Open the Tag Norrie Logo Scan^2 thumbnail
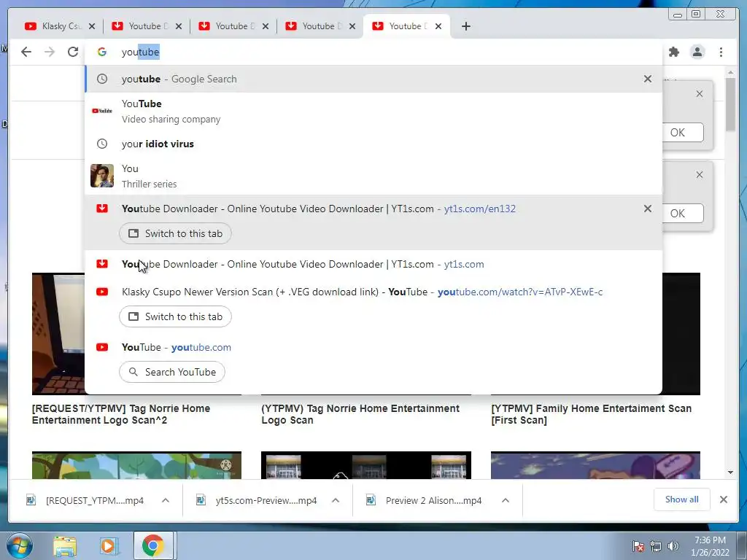The height and width of the screenshot is (560, 747). click(x=58, y=334)
